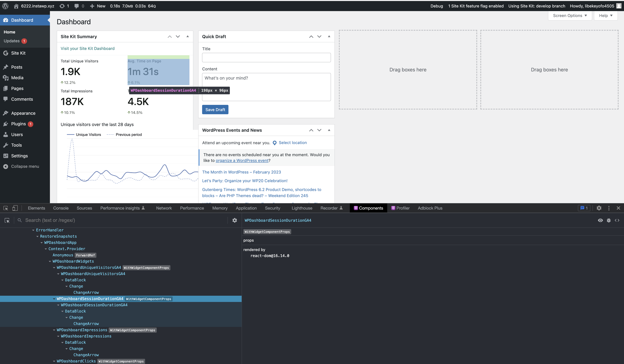This screenshot has height=364, width=624.
Task: Open the Console tab in DevTools
Action: point(61,208)
